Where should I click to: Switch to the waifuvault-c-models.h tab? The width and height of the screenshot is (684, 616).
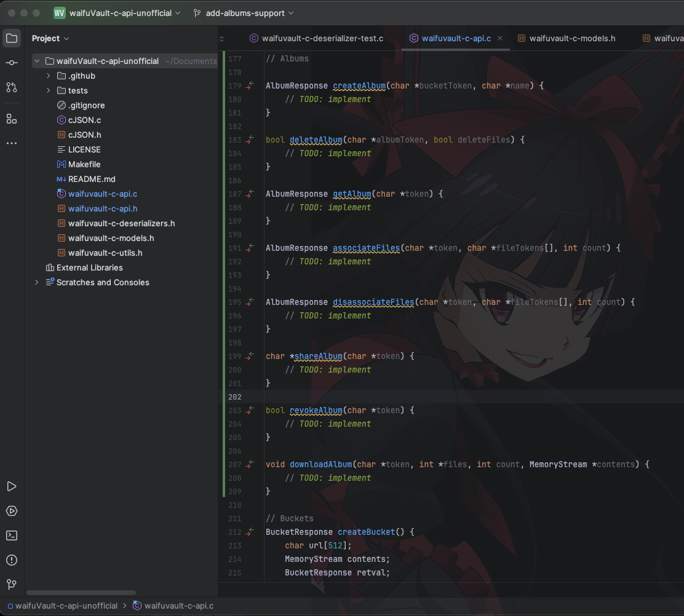(567, 38)
